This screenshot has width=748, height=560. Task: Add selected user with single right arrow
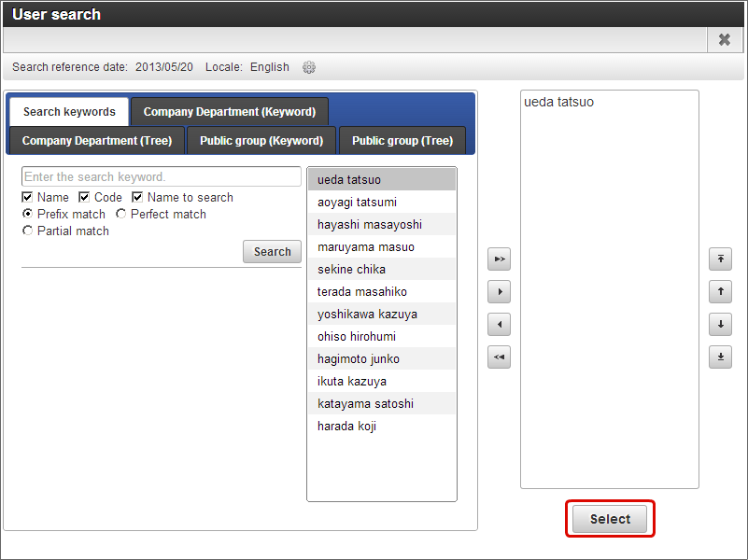click(x=499, y=292)
